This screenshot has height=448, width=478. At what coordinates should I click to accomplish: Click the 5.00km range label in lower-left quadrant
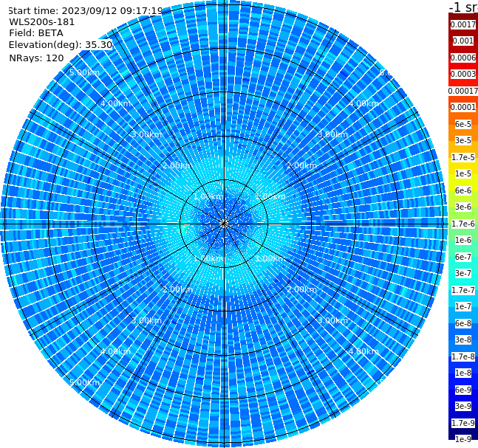coord(84,382)
